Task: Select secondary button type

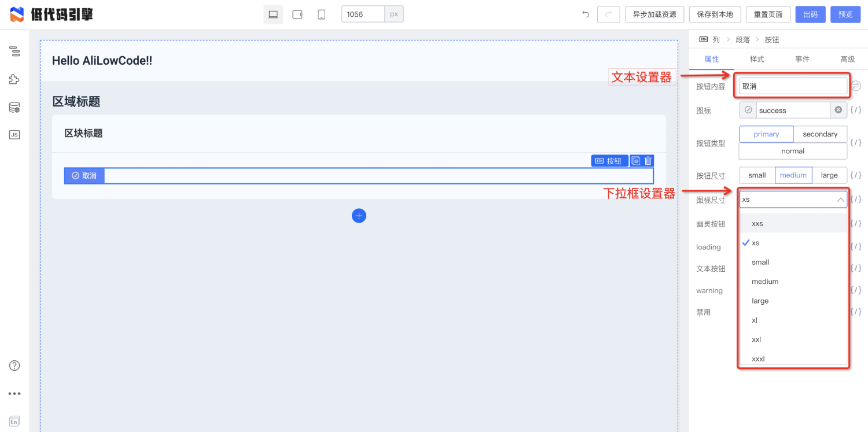Action: click(x=820, y=134)
